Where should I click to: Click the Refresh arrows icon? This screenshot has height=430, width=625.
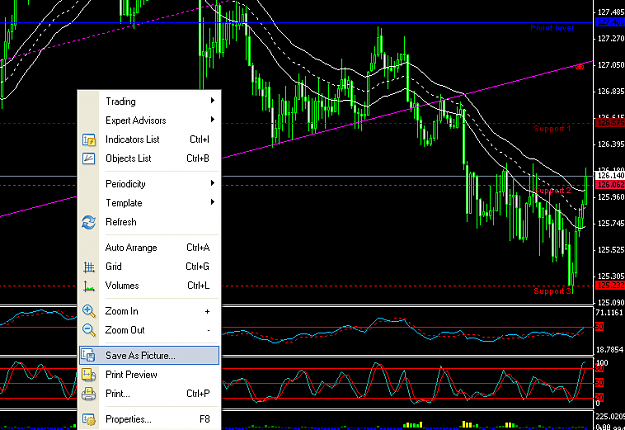coord(88,222)
